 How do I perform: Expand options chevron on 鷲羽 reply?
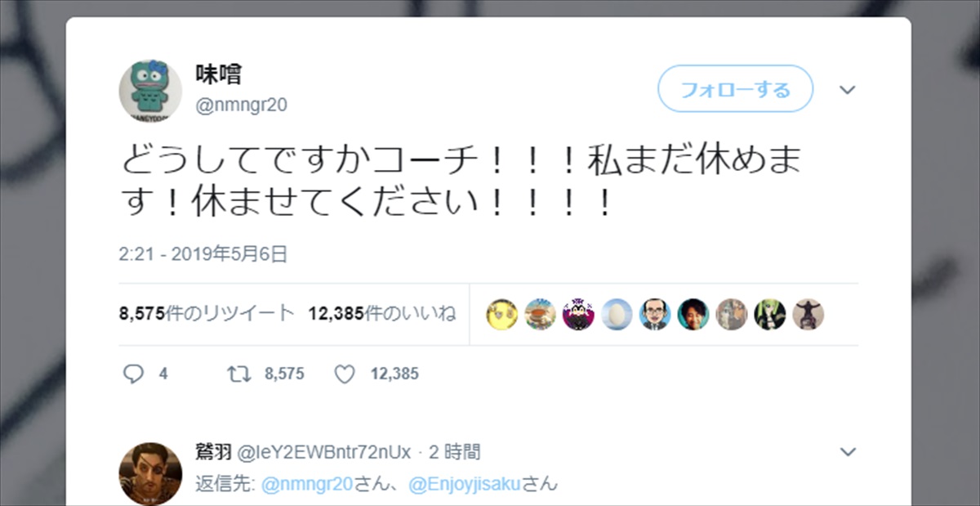[848, 452]
